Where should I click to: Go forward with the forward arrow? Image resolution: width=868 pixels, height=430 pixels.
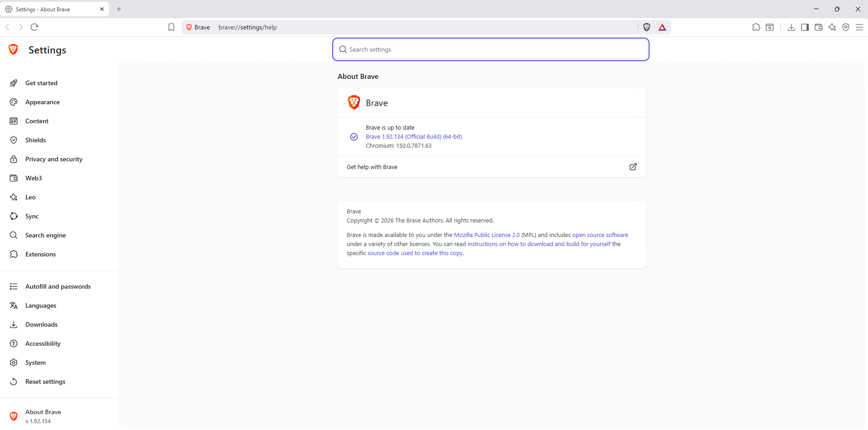click(21, 27)
